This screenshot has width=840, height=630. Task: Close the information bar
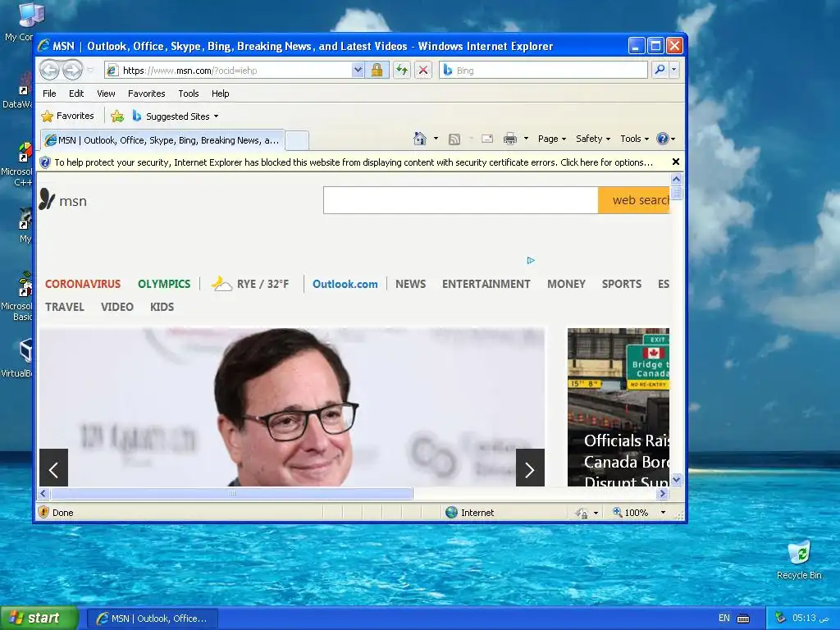[x=676, y=162]
